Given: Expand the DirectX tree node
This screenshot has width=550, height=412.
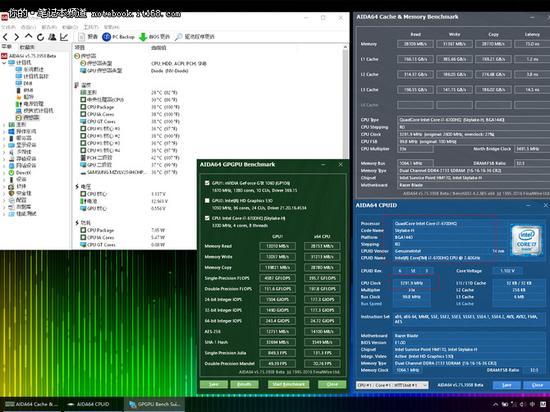Looking at the screenshot, I should pyautogui.click(x=4, y=173).
